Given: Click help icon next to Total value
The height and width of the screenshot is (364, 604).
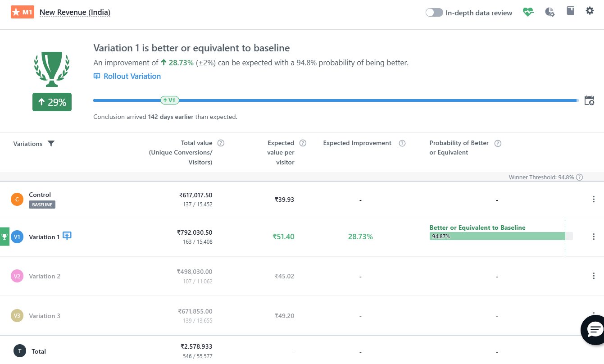Looking at the screenshot, I should [x=221, y=143].
